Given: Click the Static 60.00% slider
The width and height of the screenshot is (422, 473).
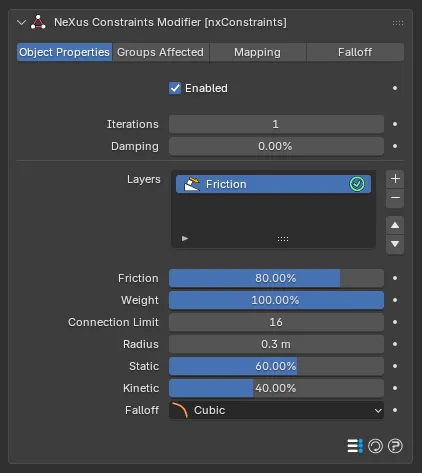Looking at the screenshot, I should point(276,366).
